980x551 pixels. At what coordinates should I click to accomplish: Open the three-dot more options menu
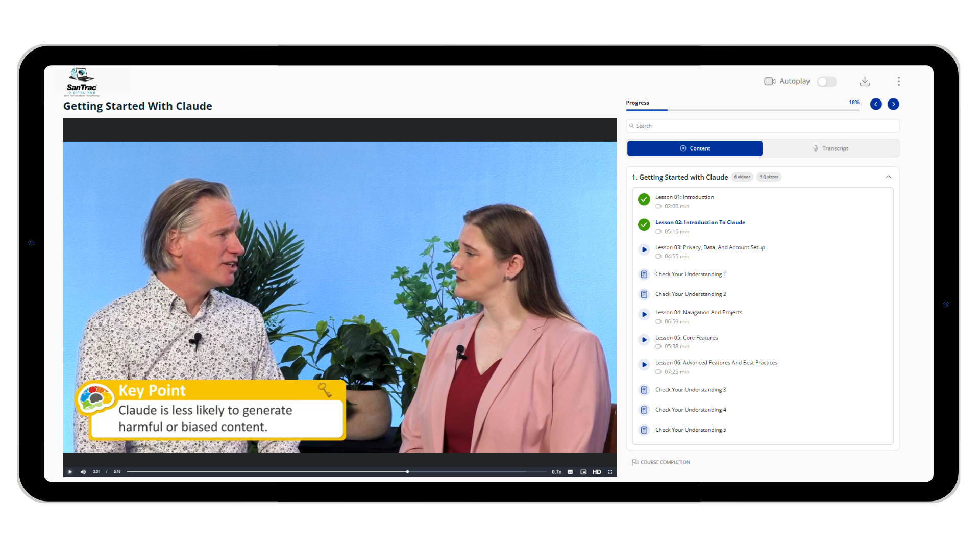(x=899, y=81)
